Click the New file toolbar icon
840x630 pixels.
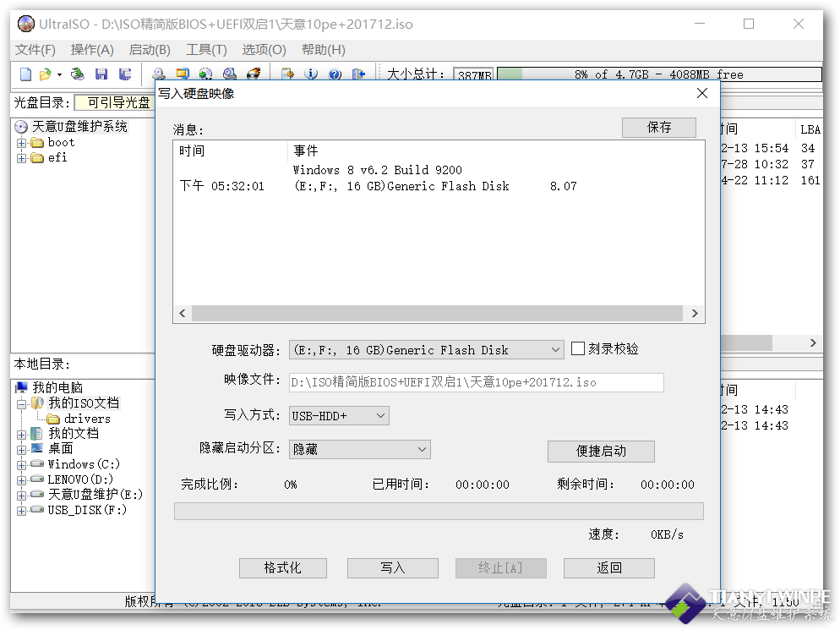pos(25,74)
